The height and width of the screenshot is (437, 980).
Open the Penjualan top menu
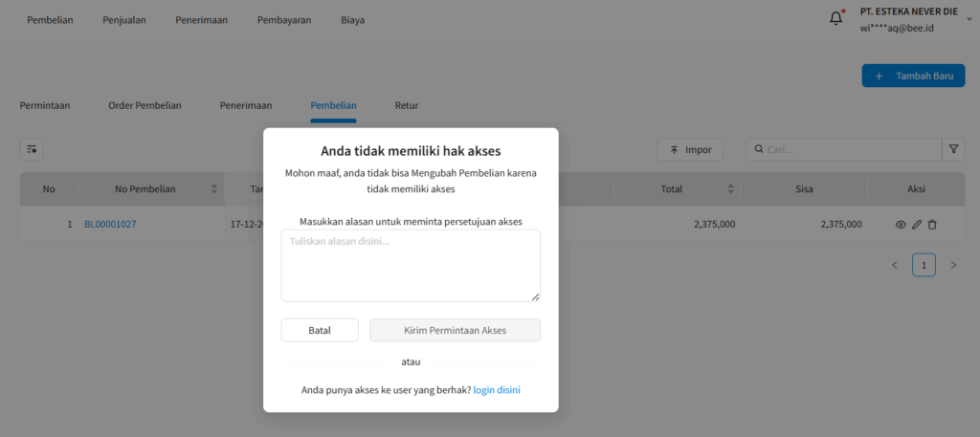click(124, 20)
